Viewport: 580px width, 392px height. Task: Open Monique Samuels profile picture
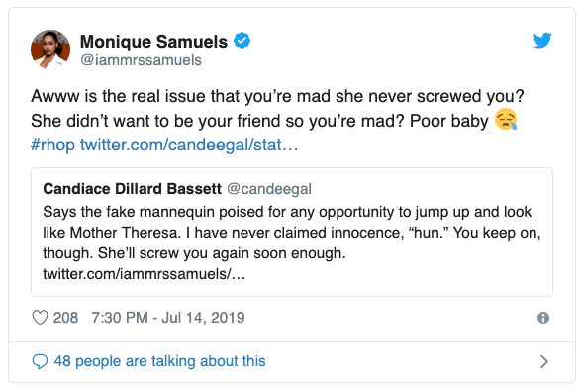click(50, 49)
